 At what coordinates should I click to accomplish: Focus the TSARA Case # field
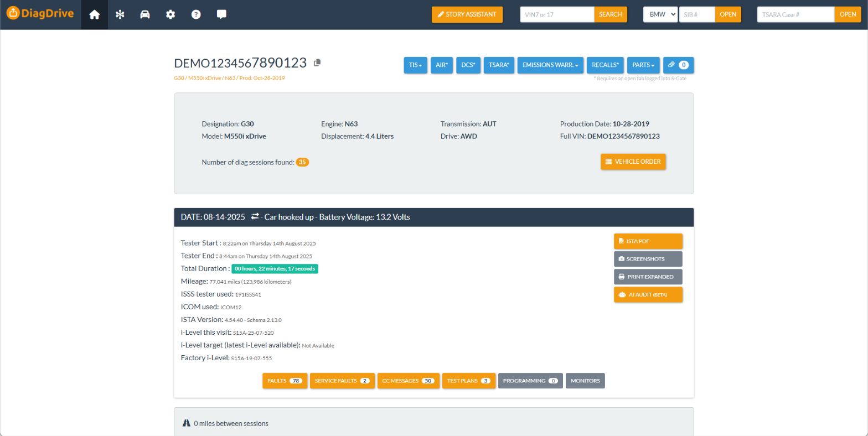(795, 14)
